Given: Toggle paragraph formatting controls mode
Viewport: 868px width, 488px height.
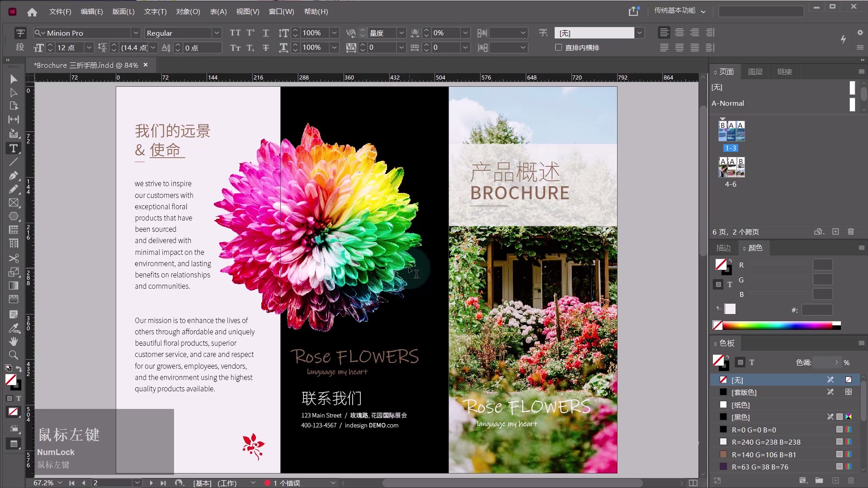Looking at the screenshot, I should [20, 47].
